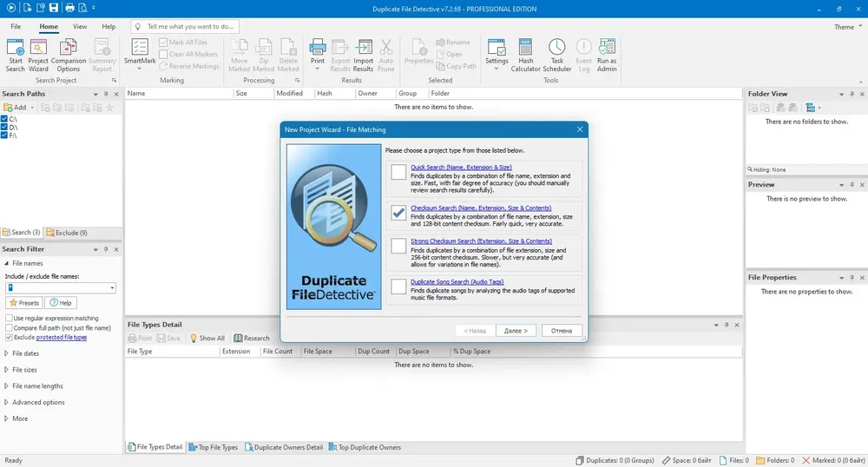This screenshot has height=467, width=868.
Task: Open the File menu
Action: tap(16, 27)
